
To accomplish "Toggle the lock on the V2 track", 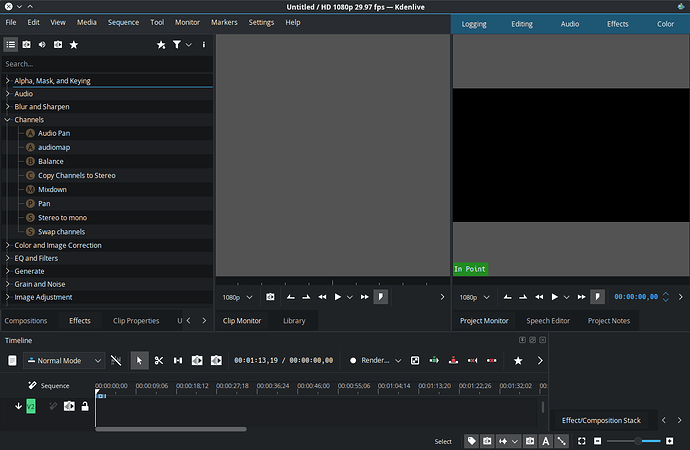I will (x=86, y=406).
